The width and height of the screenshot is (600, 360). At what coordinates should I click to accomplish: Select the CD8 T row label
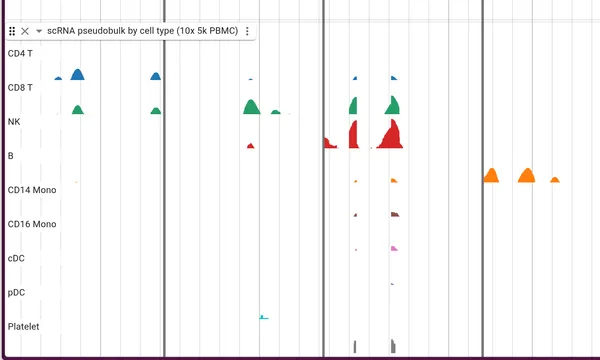(20, 88)
